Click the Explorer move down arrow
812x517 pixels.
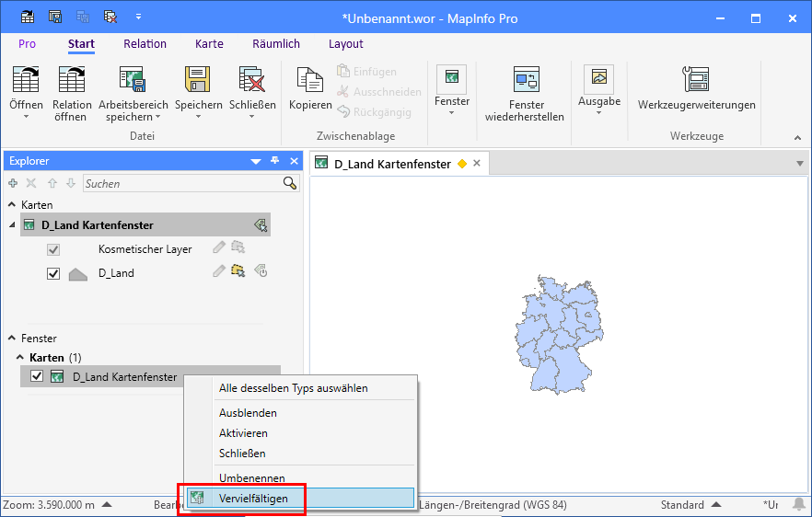(71, 183)
